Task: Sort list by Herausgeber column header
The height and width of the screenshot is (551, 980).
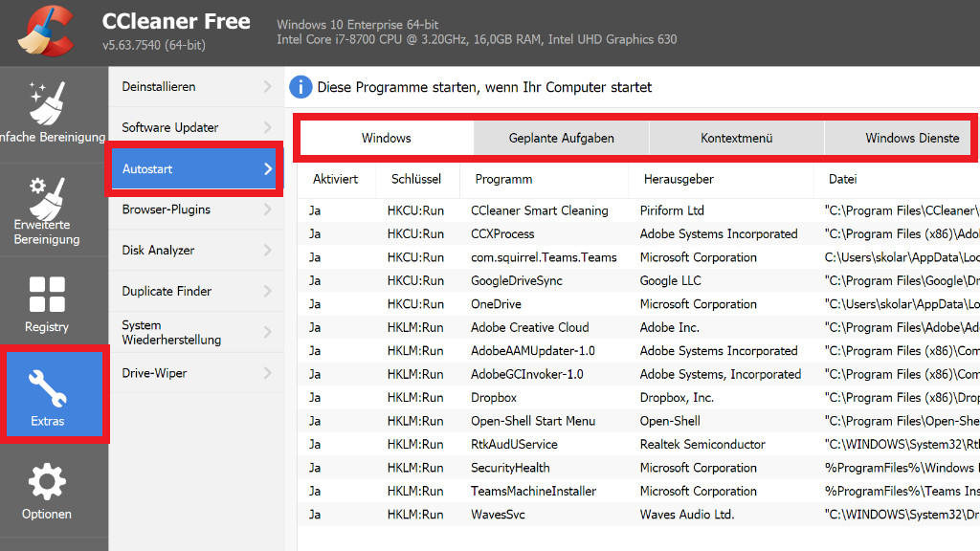Action: tap(679, 179)
